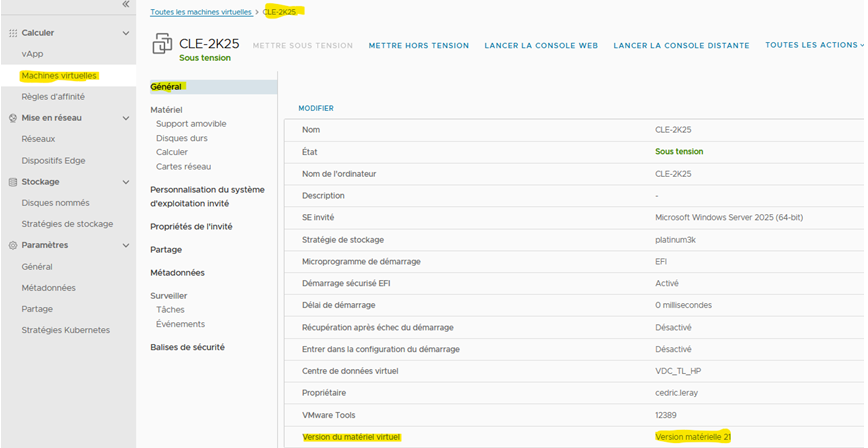Click the EFI firmware value
Image resolution: width=868 pixels, height=448 pixels.
tap(661, 261)
